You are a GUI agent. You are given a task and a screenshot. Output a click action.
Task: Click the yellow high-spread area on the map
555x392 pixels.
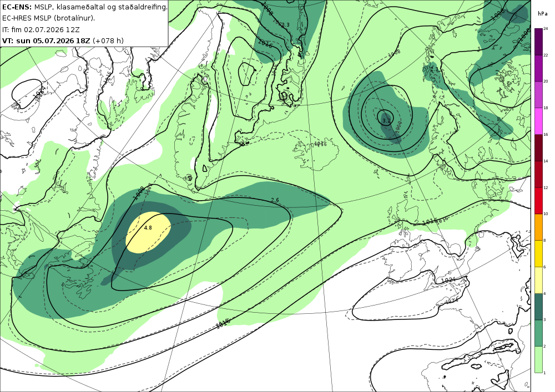tap(148, 232)
